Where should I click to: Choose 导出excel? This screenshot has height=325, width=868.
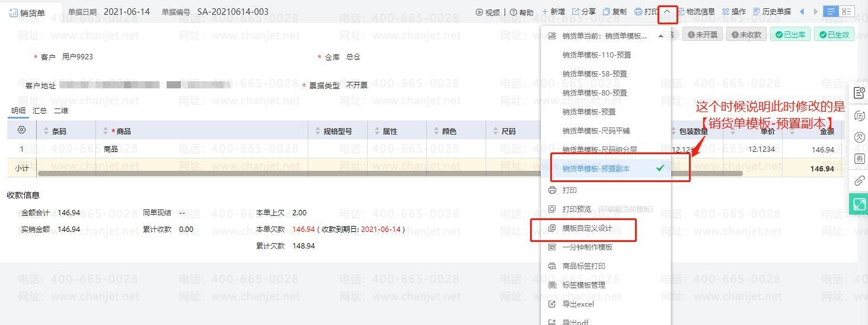click(x=577, y=304)
